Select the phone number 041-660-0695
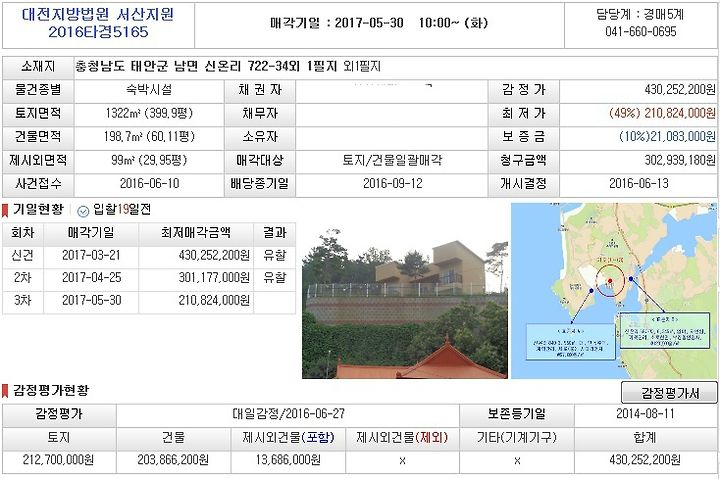 pos(641,32)
